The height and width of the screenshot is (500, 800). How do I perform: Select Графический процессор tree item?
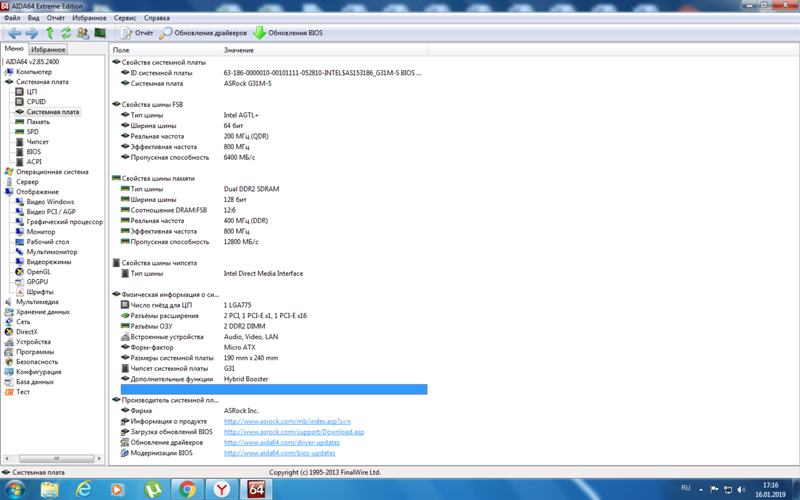click(x=65, y=222)
